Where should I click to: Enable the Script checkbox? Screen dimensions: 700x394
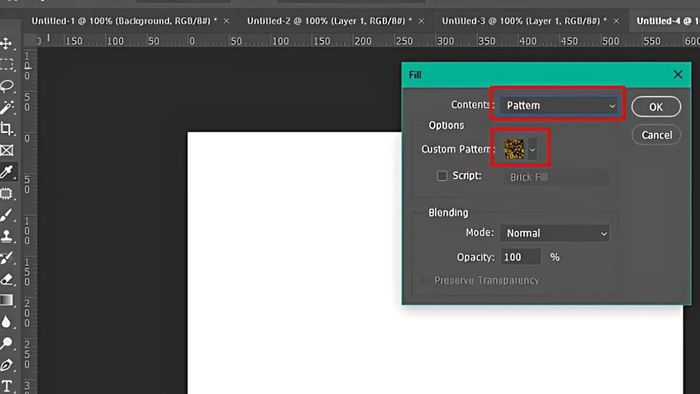[x=442, y=176]
